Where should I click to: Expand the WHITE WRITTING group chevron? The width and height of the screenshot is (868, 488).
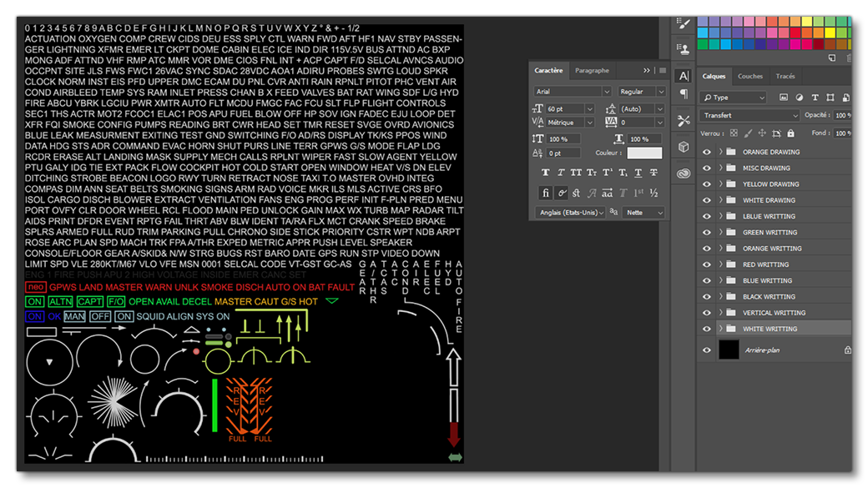pyautogui.click(x=720, y=329)
